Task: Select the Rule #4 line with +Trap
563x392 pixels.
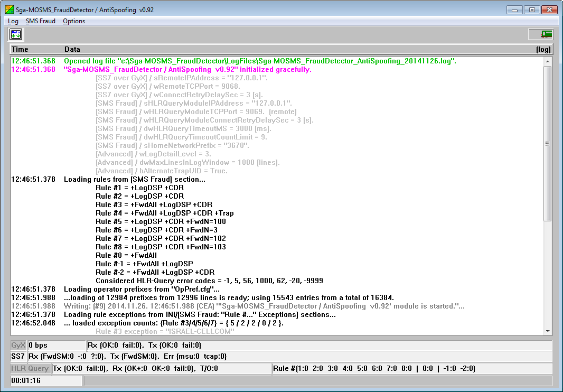Action: click(x=165, y=213)
